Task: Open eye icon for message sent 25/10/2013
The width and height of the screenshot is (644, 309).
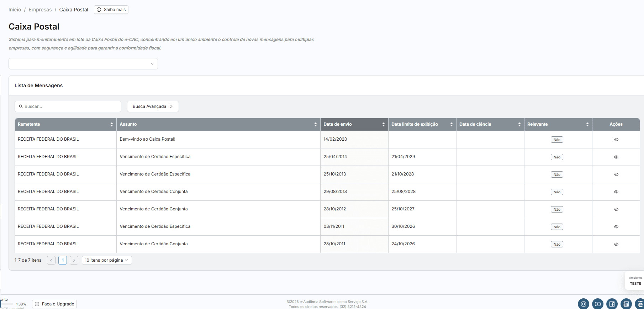Action: click(616, 174)
